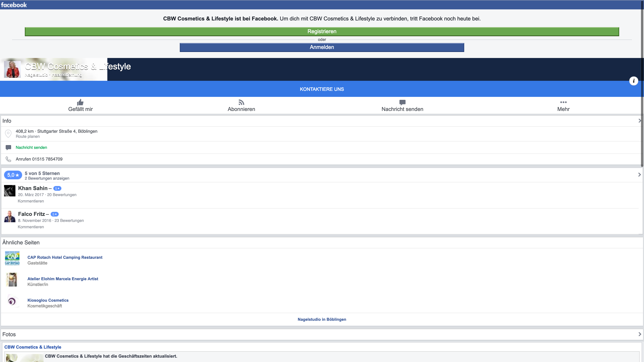Viewport: 644px width, 362px height.
Task: Click the round info icon on cover
Action: [x=633, y=81]
